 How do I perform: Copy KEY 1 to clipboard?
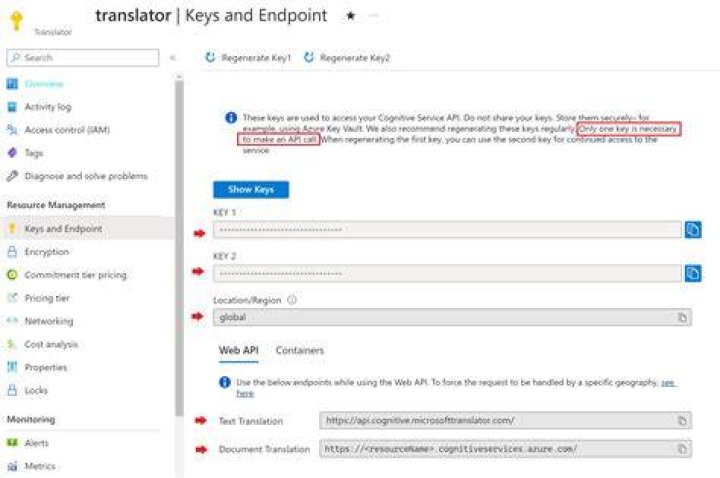tap(693, 229)
